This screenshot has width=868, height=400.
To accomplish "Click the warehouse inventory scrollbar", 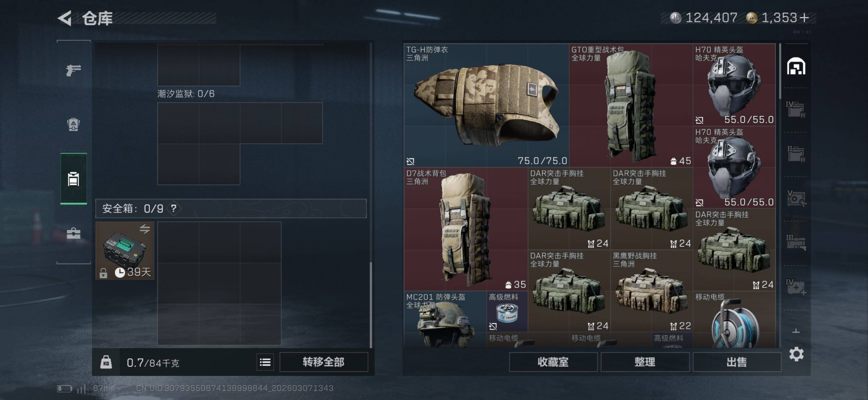I will pyautogui.click(x=780, y=71).
